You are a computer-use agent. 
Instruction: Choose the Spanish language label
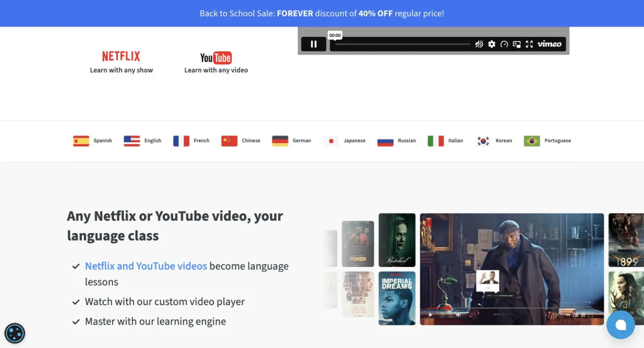pos(103,140)
